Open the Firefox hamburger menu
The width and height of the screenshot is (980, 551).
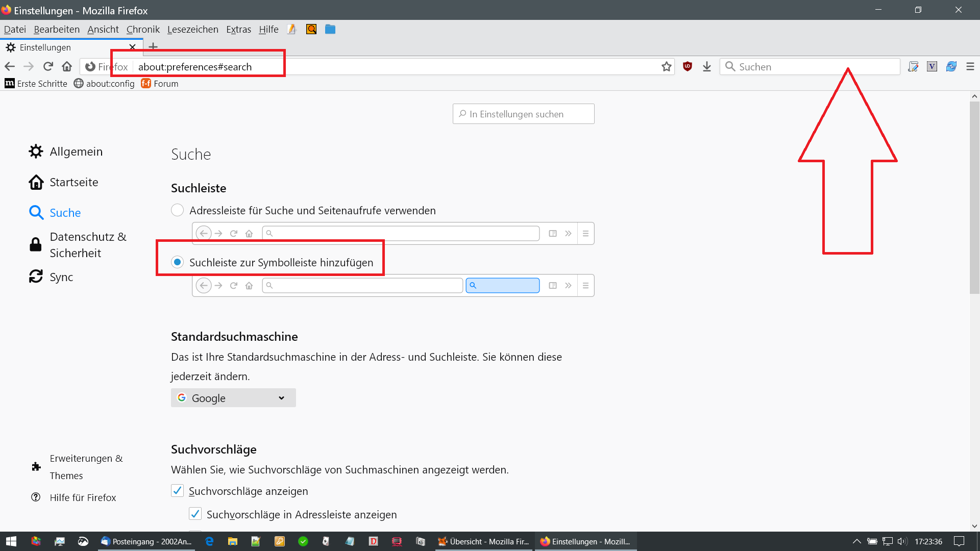pos(970,66)
